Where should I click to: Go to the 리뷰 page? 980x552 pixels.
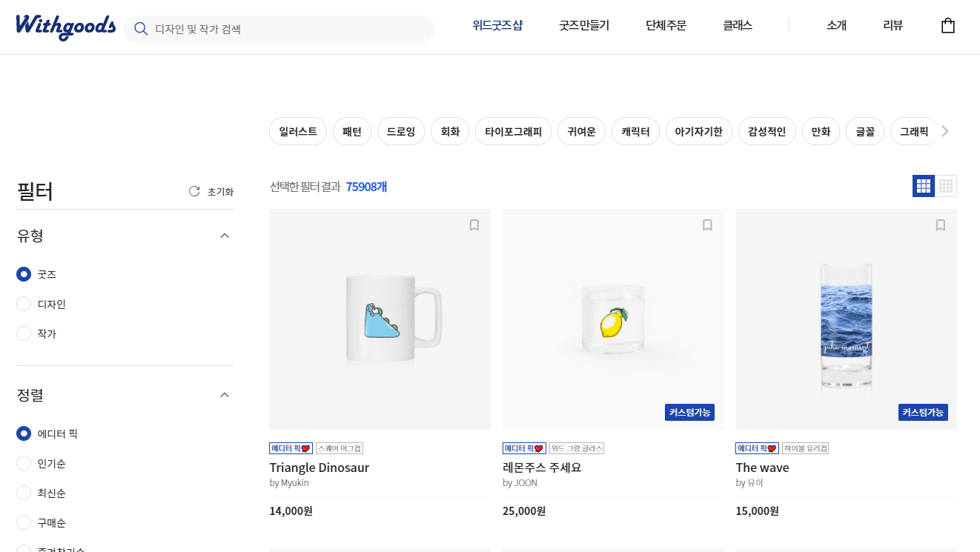893,25
